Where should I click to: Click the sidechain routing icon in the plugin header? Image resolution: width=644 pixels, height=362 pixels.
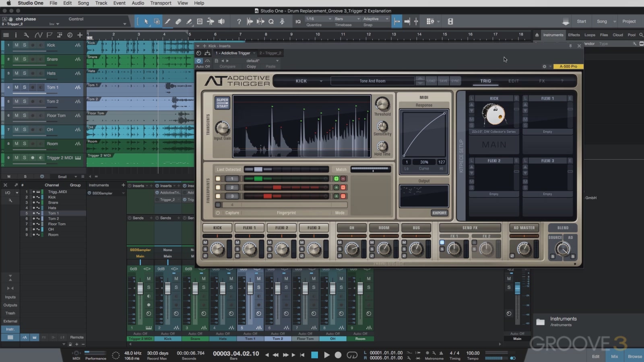point(207,53)
